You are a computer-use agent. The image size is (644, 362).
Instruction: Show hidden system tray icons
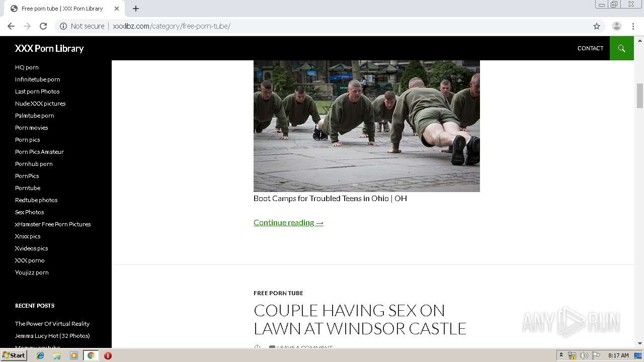[561, 355]
